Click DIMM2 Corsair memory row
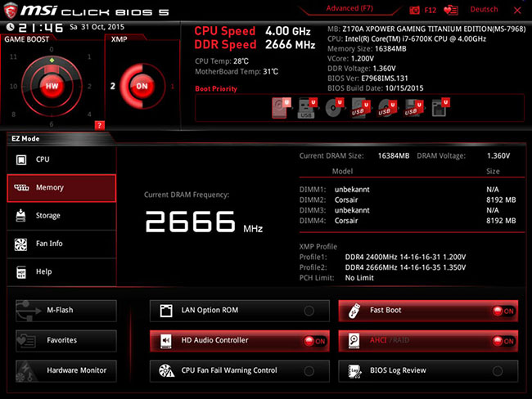The width and height of the screenshot is (532, 399). 408,200
